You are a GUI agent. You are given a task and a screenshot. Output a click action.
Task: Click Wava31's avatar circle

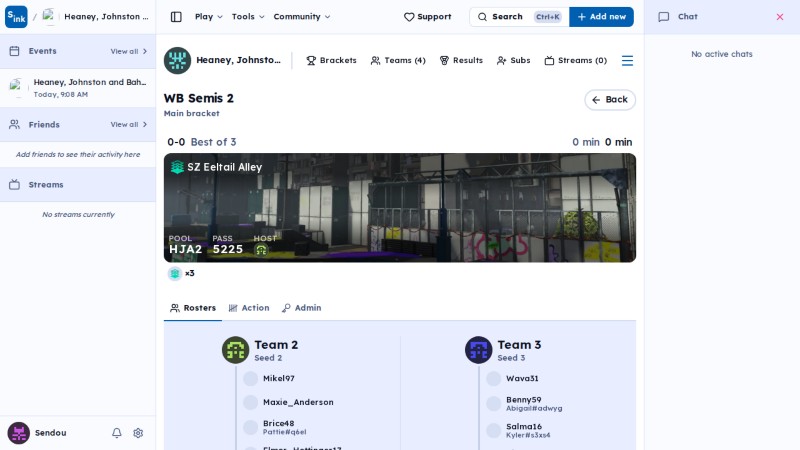(x=493, y=379)
